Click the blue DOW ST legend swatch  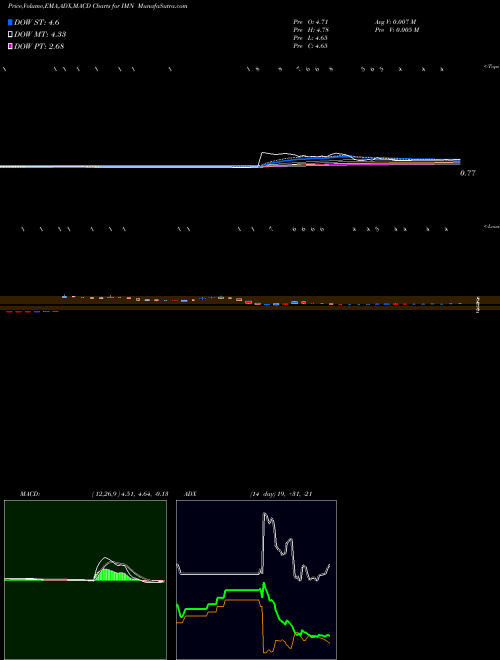(x=10, y=22)
